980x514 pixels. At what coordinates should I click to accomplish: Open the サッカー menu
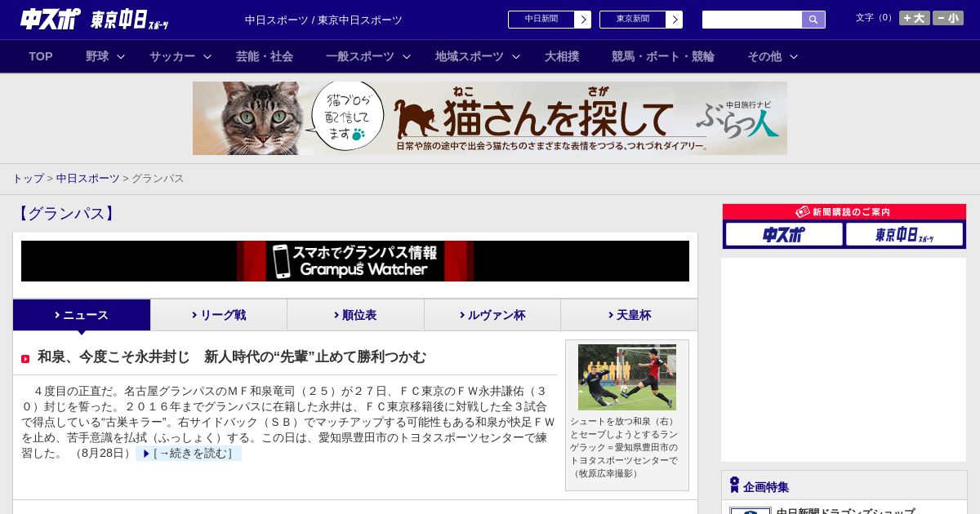[x=172, y=56]
